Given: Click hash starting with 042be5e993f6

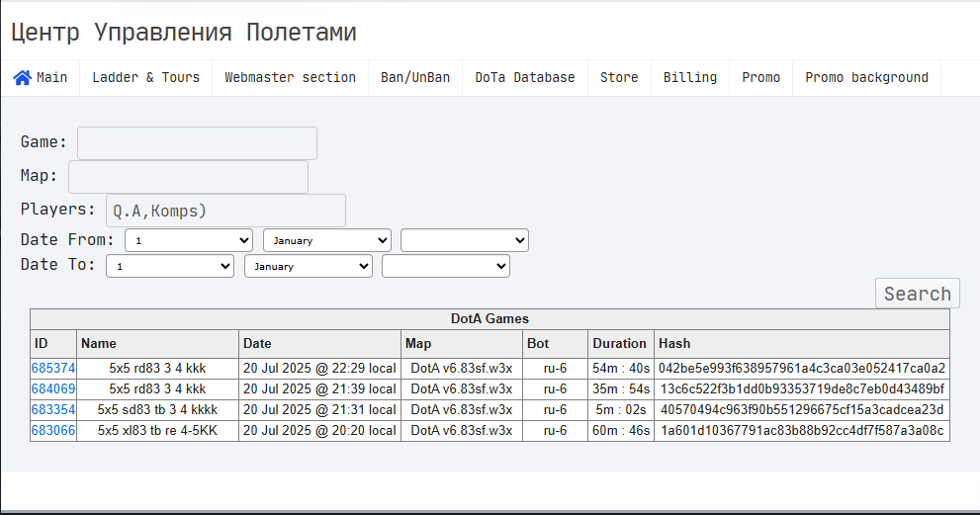Looking at the screenshot, I should 802,368.
